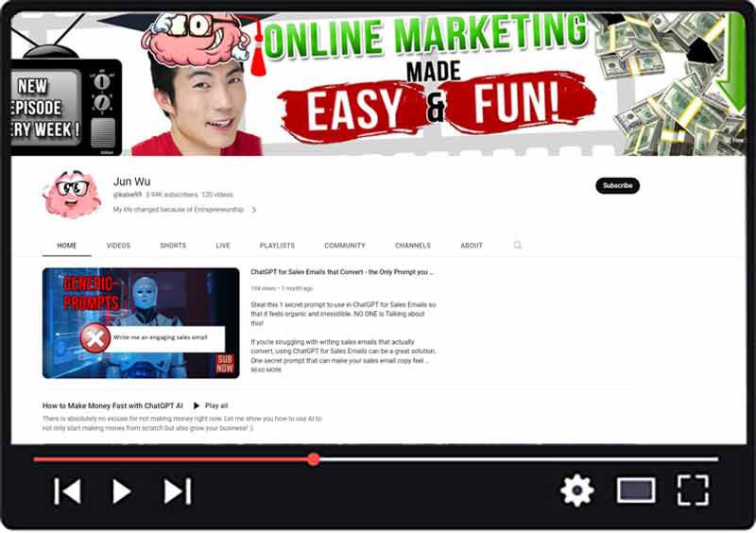Click the play button in player bar
Viewport: 756px width, 533px height.
coord(121,491)
